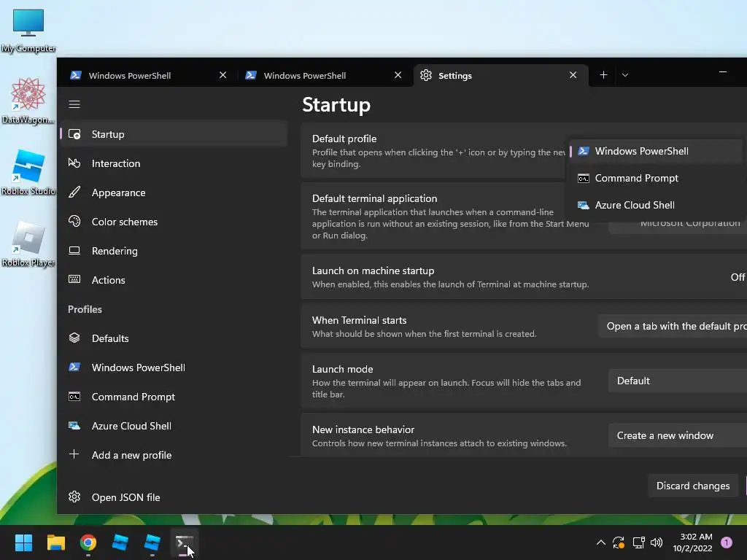The width and height of the screenshot is (747, 560).
Task: Open Google Chrome from the taskbar
Action: tap(88, 542)
